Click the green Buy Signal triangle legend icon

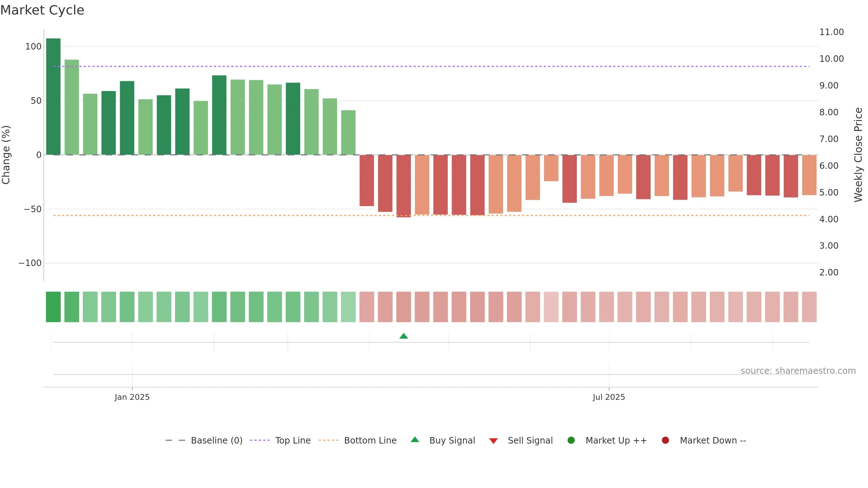(415, 440)
